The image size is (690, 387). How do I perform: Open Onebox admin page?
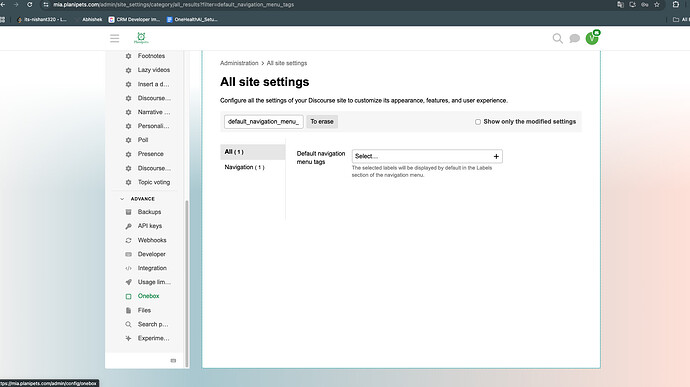pyautogui.click(x=148, y=296)
